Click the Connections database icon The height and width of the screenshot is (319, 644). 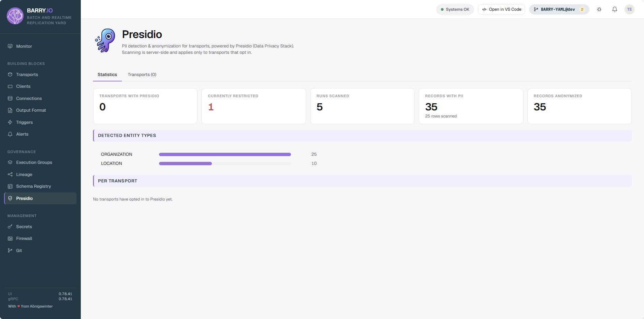tap(10, 98)
